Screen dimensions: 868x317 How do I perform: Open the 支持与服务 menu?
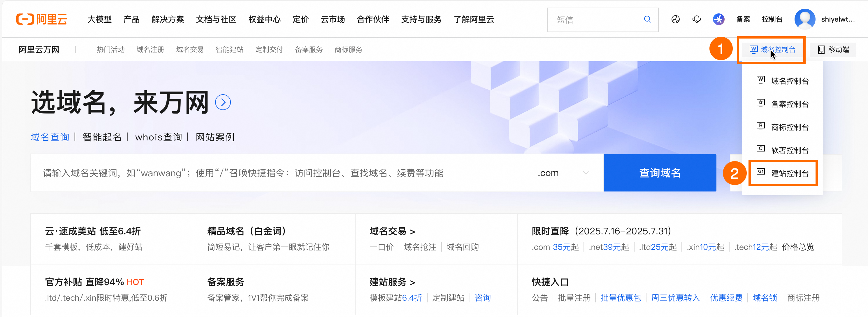click(421, 19)
